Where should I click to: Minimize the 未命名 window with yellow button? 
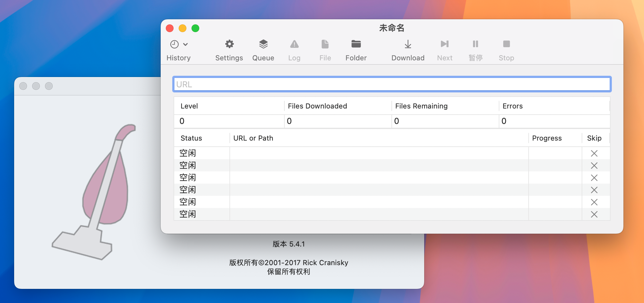coord(183,28)
